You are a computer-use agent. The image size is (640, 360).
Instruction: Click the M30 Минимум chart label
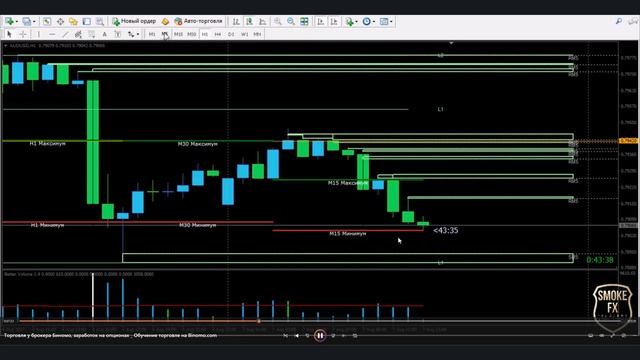tap(198, 225)
